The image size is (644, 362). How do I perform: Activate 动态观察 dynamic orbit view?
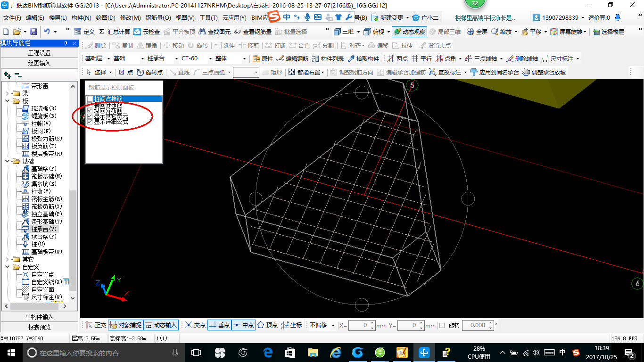coord(410,32)
